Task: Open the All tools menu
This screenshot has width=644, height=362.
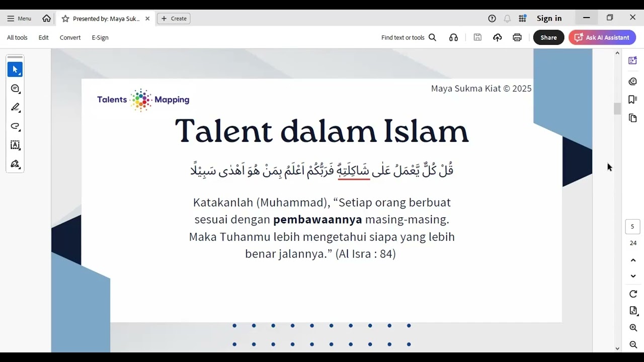Action: (17, 38)
